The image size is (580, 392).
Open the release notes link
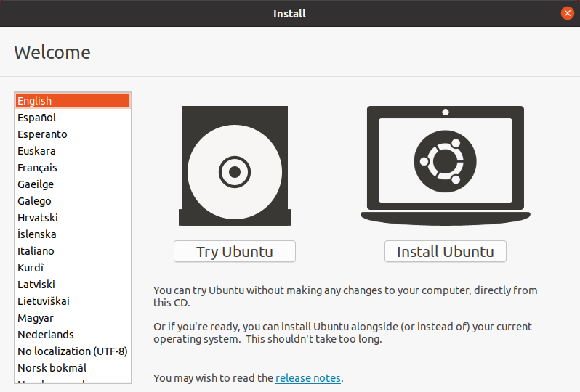pos(308,377)
